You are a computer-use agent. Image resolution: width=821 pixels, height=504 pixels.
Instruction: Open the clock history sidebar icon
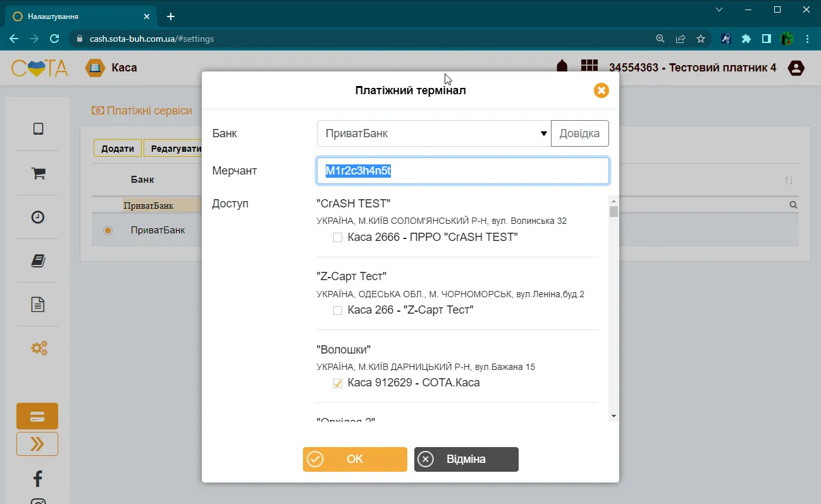[38, 217]
